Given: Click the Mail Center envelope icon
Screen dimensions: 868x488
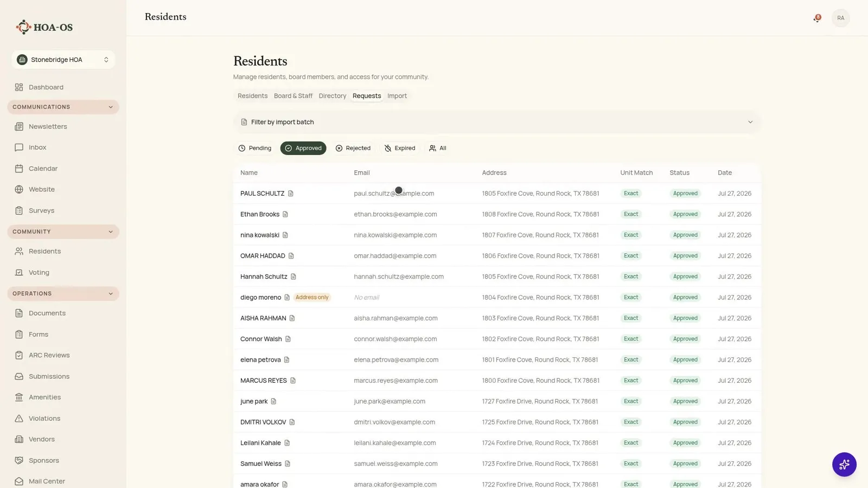Looking at the screenshot, I should 19,481.
